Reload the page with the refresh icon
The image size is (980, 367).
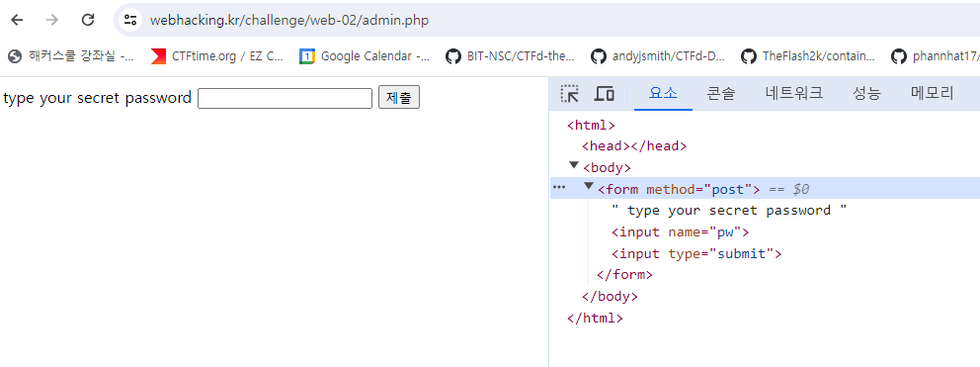88,20
